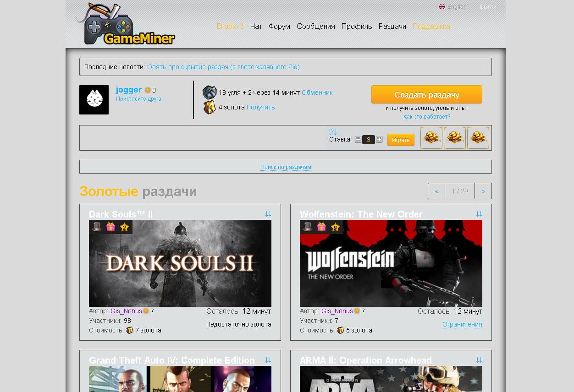Click the [?] help link near Ставка
This screenshot has height=392, width=574.
[333, 131]
